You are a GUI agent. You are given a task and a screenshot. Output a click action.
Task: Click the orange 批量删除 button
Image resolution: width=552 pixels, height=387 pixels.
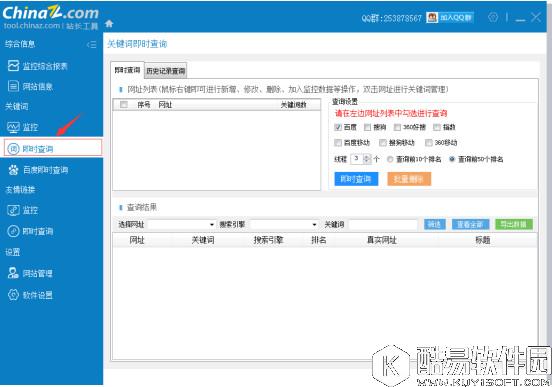click(409, 179)
